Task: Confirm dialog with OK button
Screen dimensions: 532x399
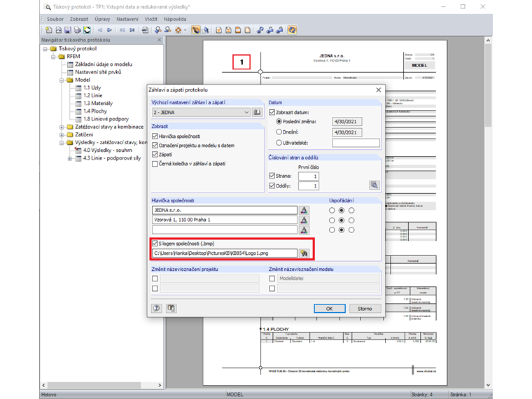Action: point(330,309)
